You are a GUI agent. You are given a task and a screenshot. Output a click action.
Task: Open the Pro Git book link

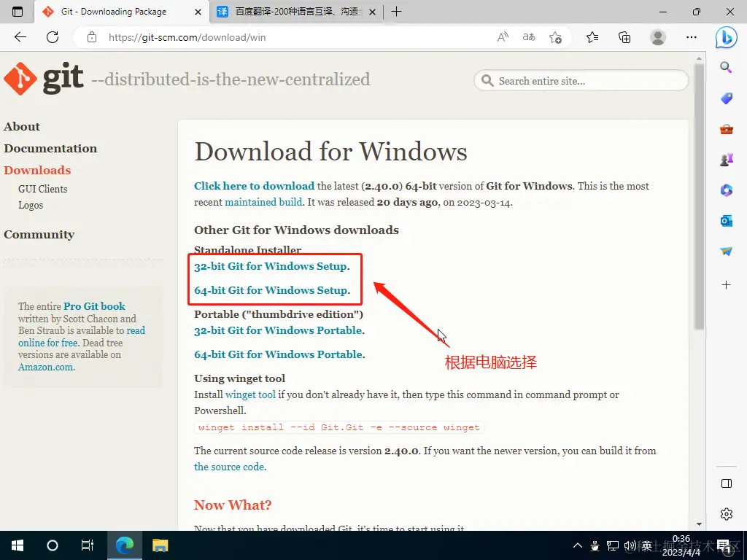(x=94, y=306)
